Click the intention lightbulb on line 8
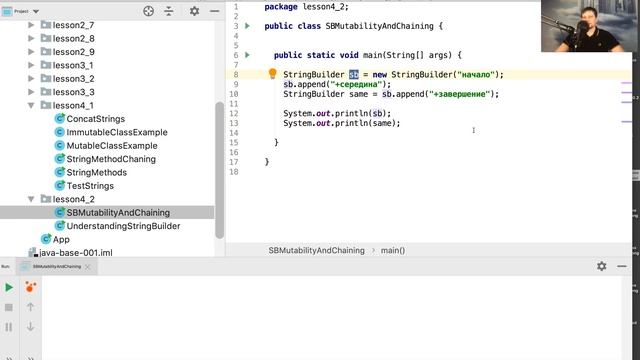The width and height of the screenshot is (640, 360). pos(273,74)
